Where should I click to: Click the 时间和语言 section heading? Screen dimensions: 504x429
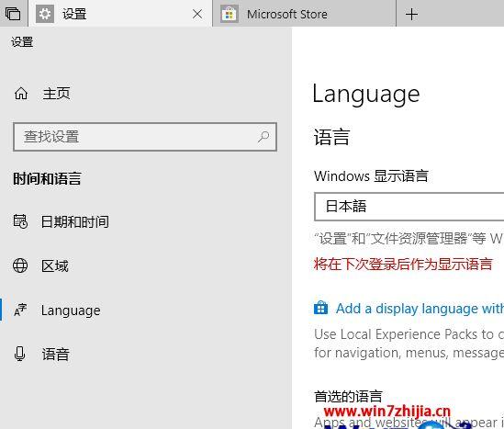pyautogui.click(x=47, y=178)
